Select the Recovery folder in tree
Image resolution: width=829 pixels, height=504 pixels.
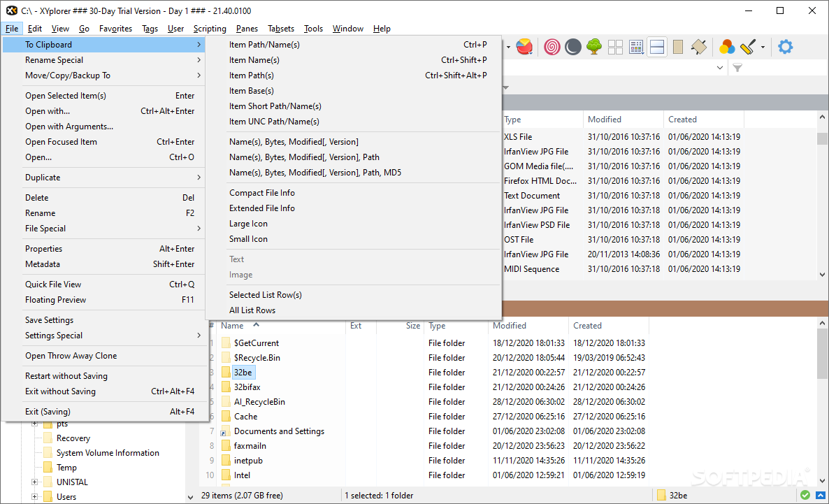click(73, 438)
